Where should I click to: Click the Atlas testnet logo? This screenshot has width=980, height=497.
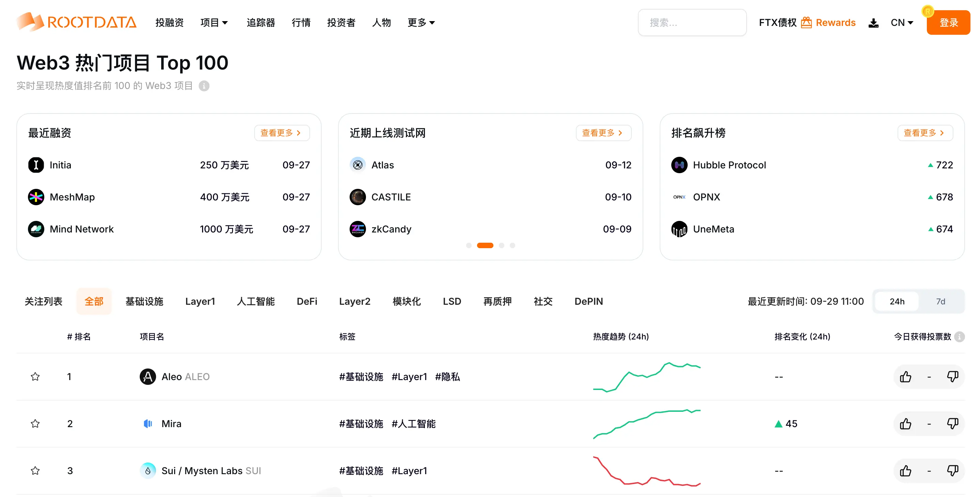tap(357, 165)
